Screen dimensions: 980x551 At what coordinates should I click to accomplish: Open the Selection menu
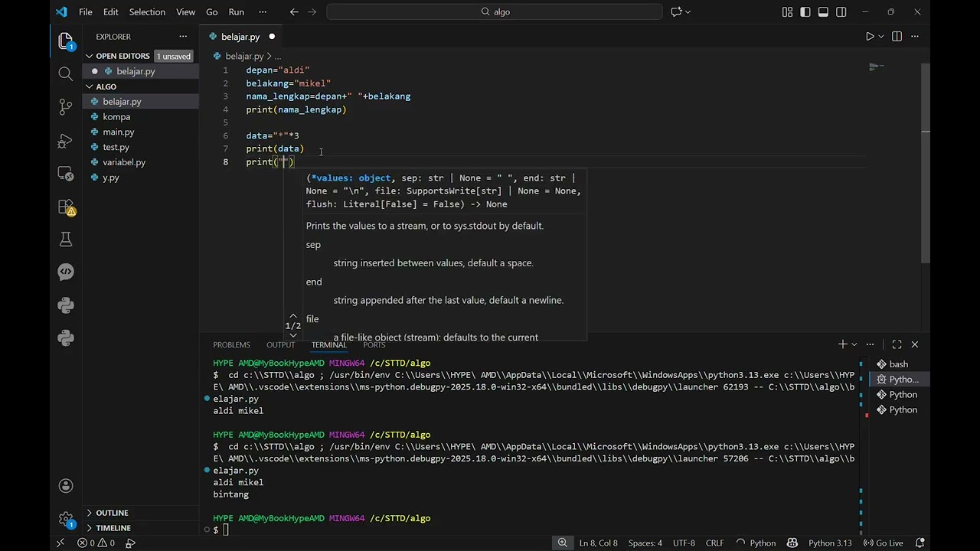147,11
